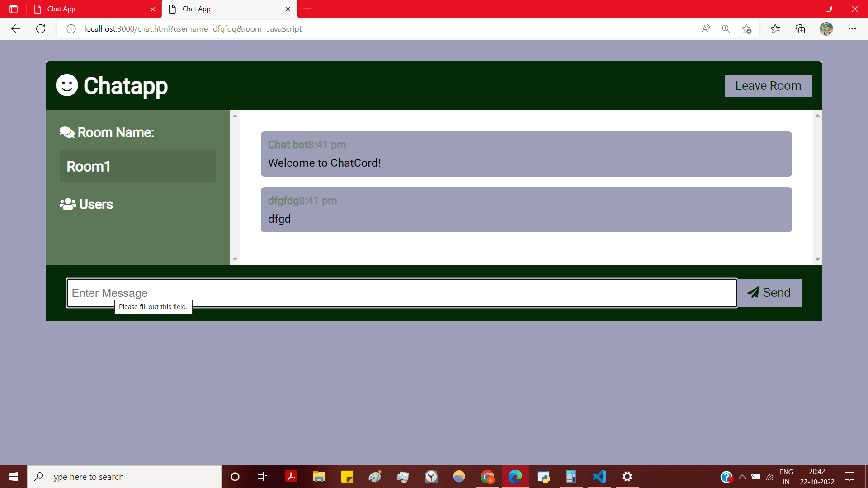Click the Enter Message input field
Viewport: 868px width, 488px height.
point(401,293)
